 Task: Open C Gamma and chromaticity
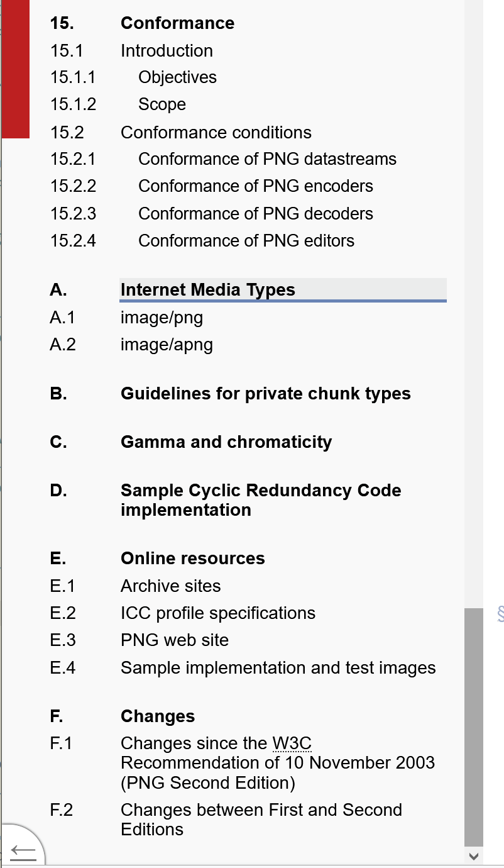pyautogui.click(x=226, y=442)
